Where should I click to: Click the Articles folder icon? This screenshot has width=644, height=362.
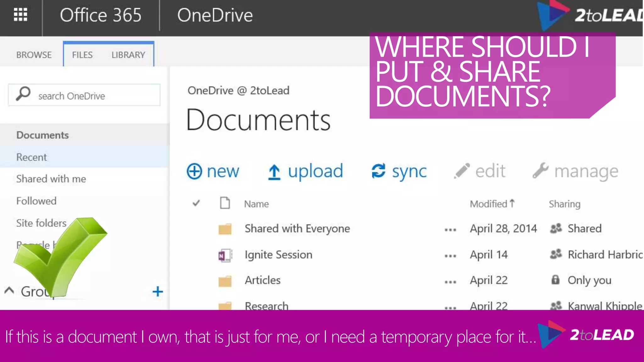tap(225, 281)
